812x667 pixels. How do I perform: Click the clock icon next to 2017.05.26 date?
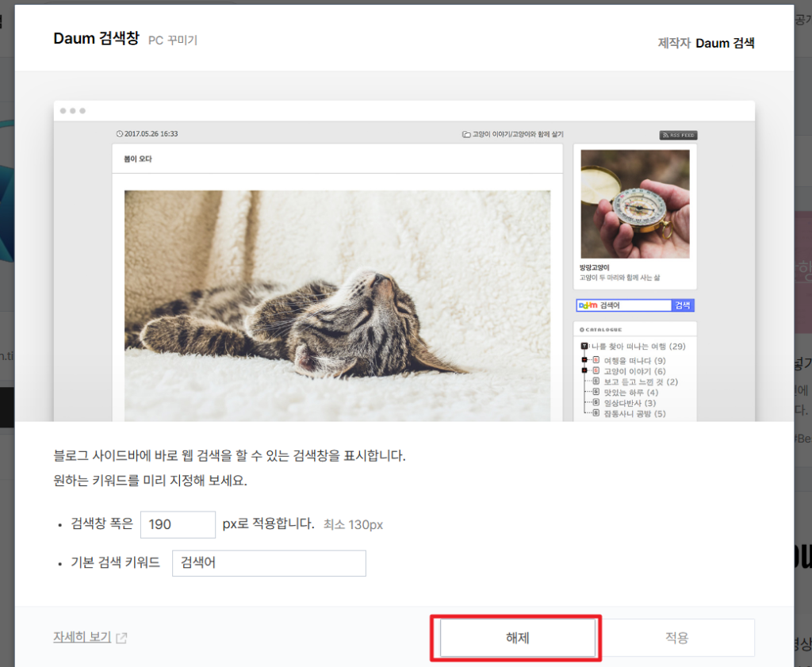(x=120, y=134)
